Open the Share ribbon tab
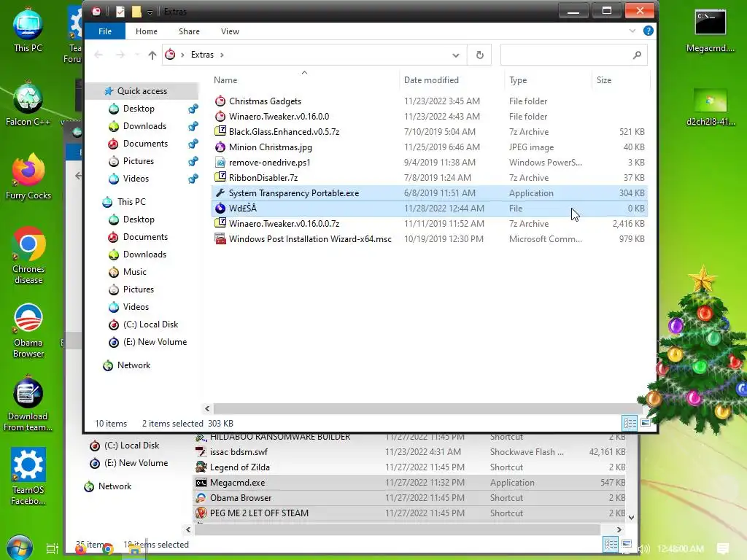Viewport: 747px width, 560px height. [x=189, y=31]
